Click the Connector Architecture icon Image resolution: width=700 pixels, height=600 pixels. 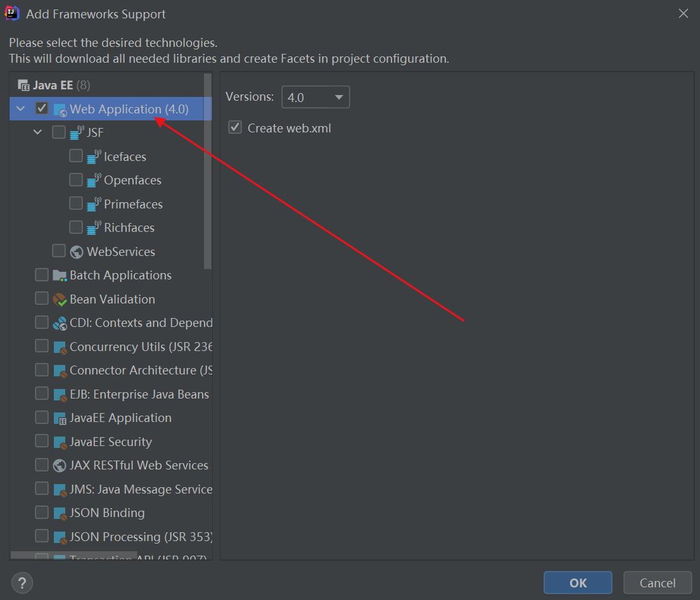(x=60, y=371)
